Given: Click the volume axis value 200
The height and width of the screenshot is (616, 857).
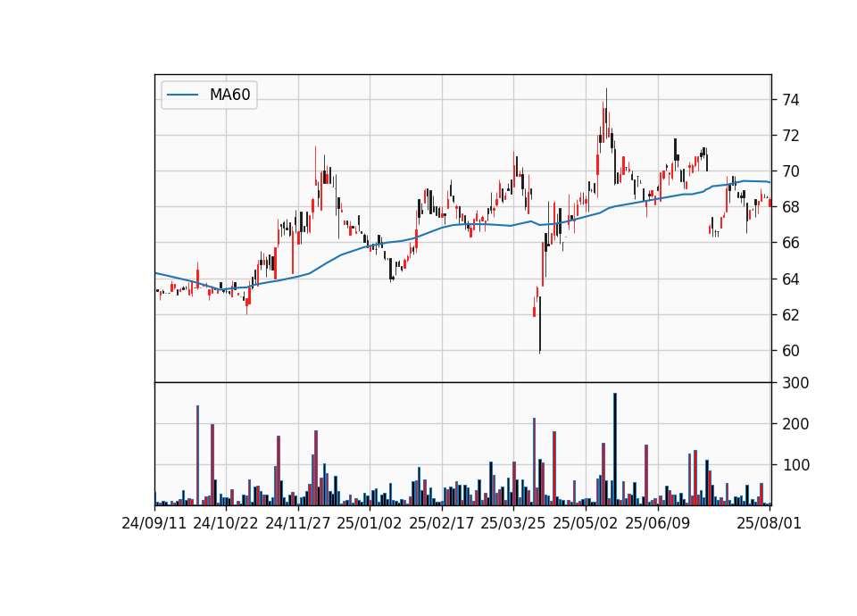Looking at the screenshot, I should point(795,424).
